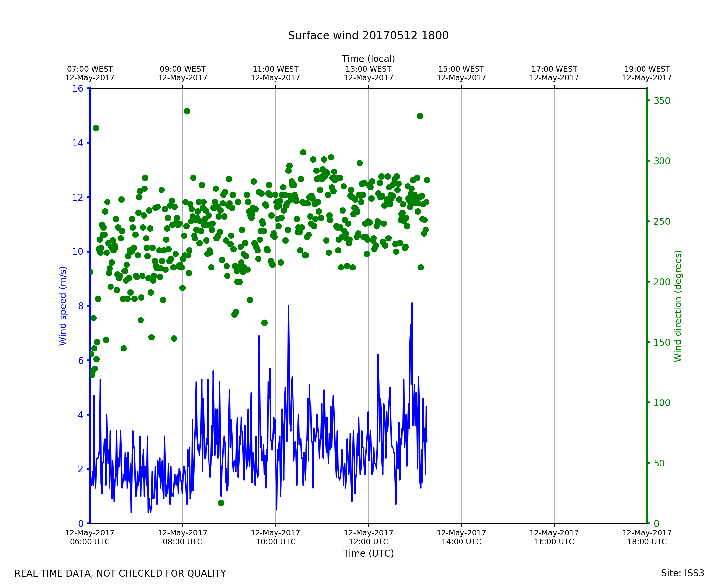This screenshot has height=588, width=719.
Task: Click the blue '16' wind speed tick
Action: (77, 89)
